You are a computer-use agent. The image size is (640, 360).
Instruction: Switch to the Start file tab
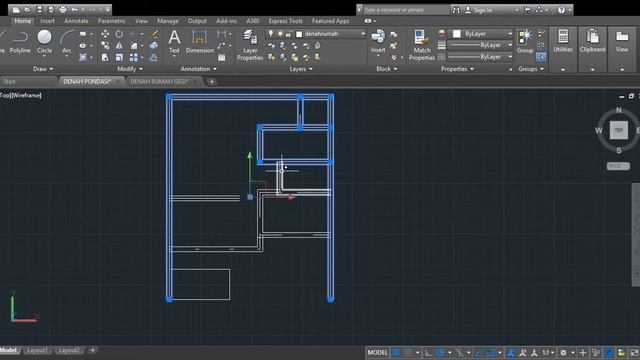(9, 82)
